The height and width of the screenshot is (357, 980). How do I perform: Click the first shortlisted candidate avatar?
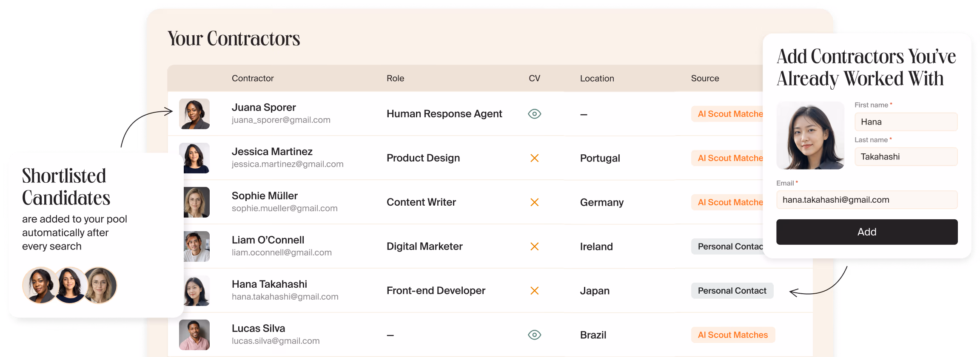pos(40,285)
